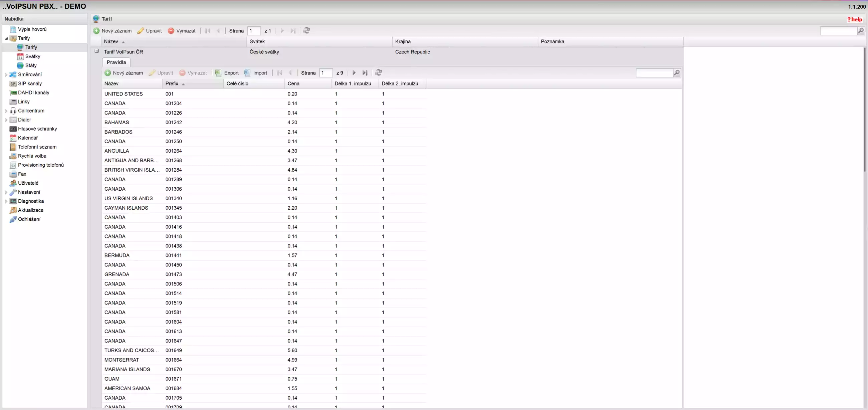This screenshot has width=868, height=410.
Task: Open Státy under Tarify
Action: click(x=31, y=66)
